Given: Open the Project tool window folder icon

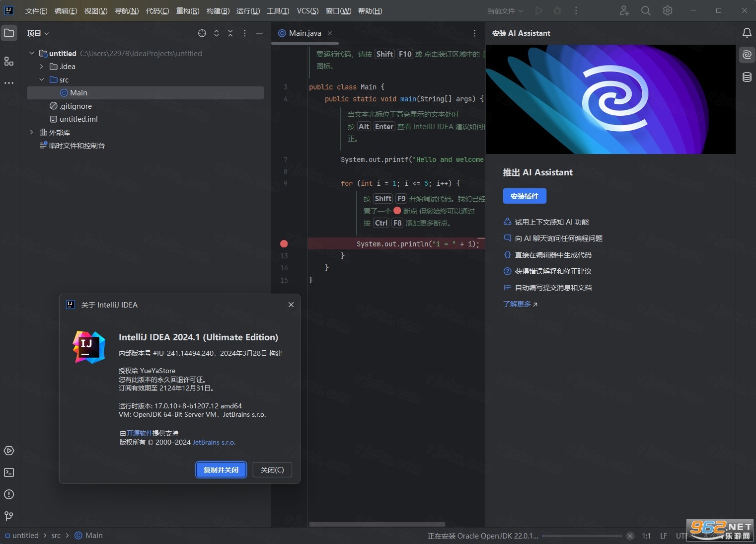Looking at the screenshot, I should point(9,33).
